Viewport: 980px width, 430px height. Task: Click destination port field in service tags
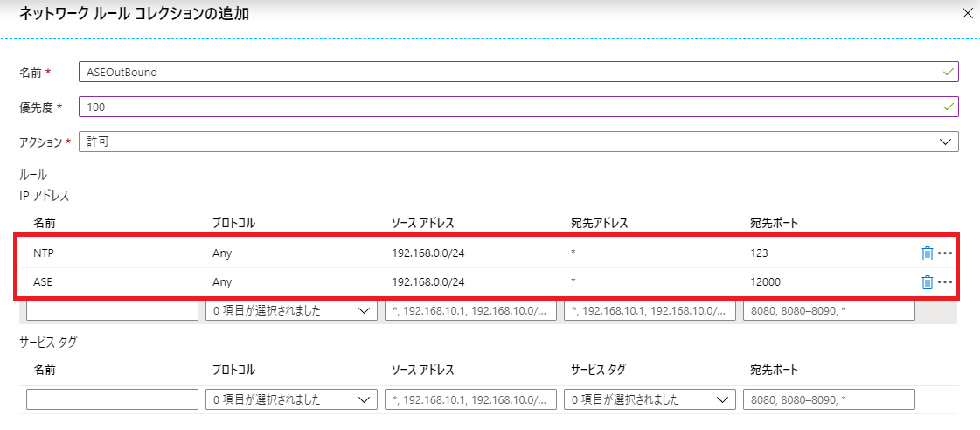point(828,399)
